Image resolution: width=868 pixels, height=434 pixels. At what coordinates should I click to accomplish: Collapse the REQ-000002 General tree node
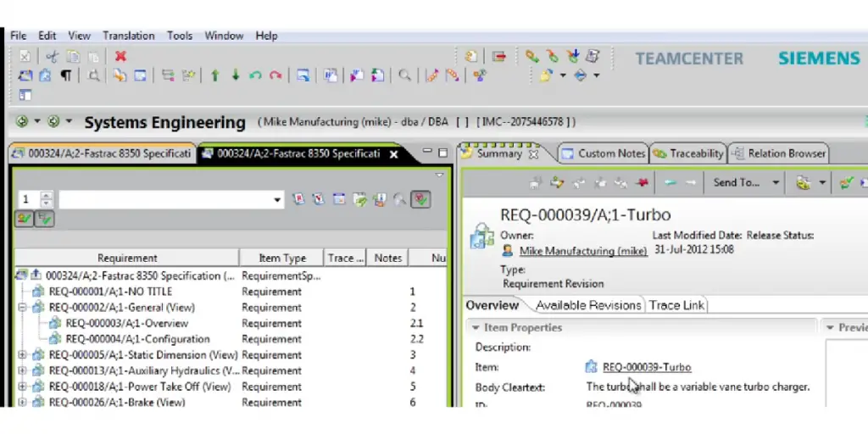click(x=22, y=308)
